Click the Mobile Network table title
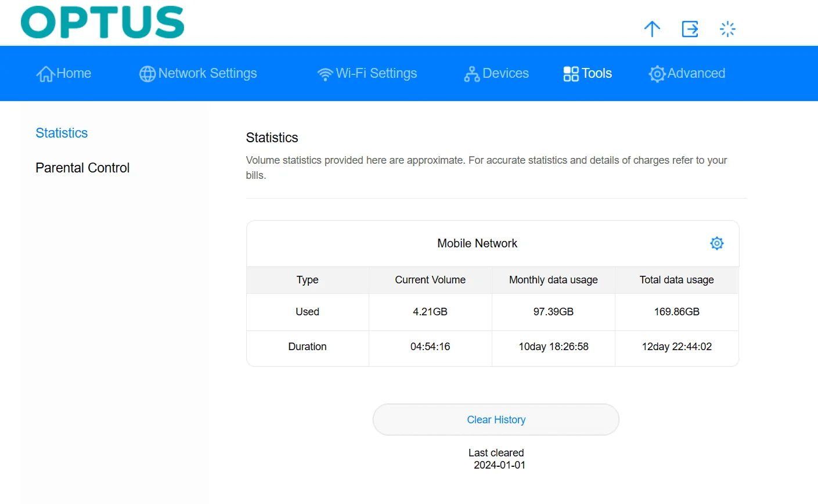This screenshot has width=818, height=504. tap(477, 243)
